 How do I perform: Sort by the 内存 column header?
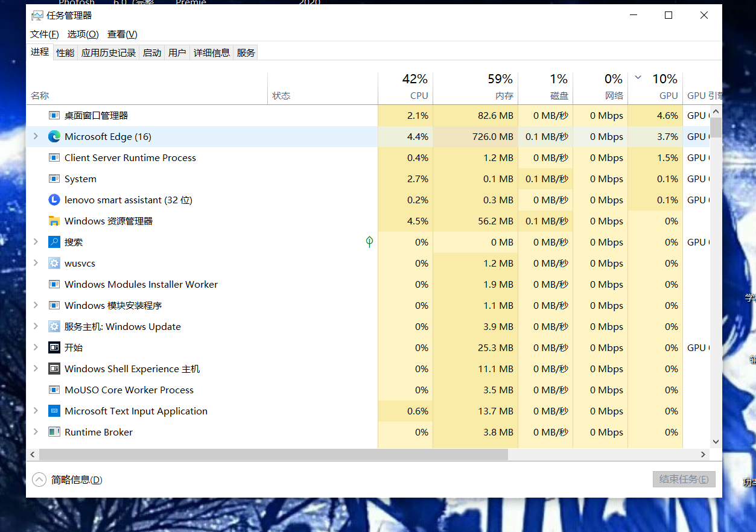[475, 88]
